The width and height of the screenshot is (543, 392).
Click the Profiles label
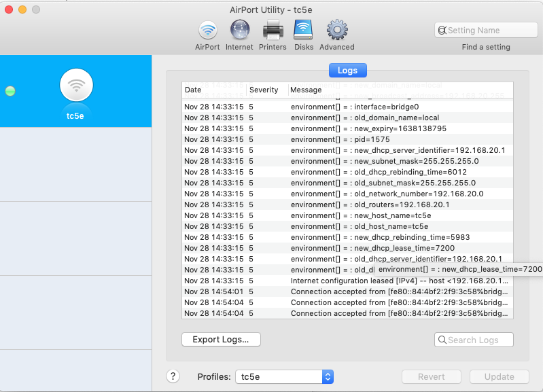coord(214,377)
